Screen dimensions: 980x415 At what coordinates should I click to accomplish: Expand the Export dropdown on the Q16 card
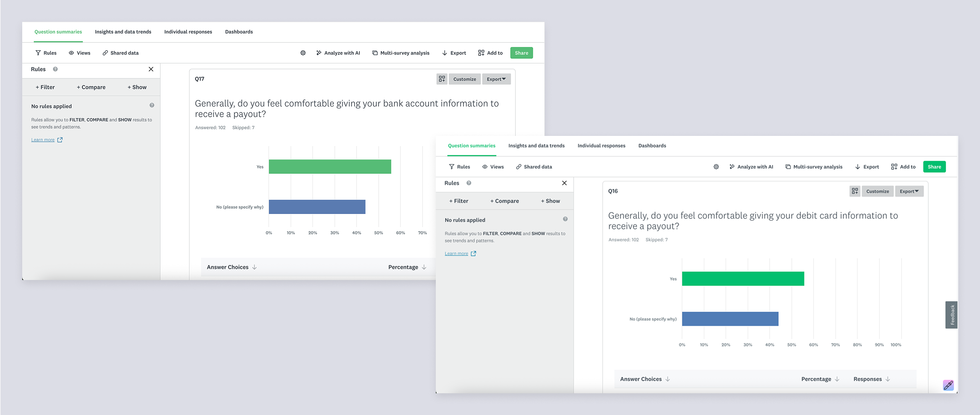(x=909, y=191)
